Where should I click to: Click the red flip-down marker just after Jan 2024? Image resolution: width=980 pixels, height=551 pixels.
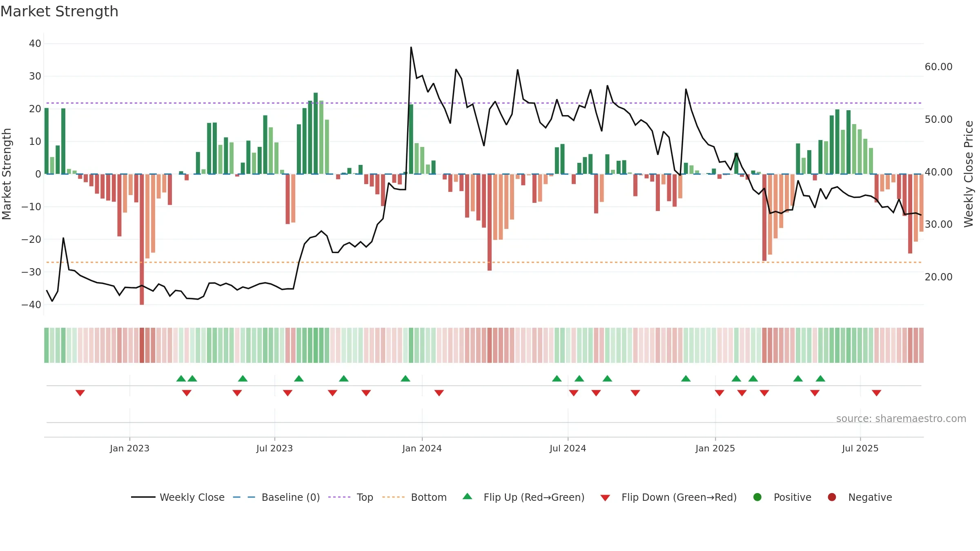(x=439, y=393)
